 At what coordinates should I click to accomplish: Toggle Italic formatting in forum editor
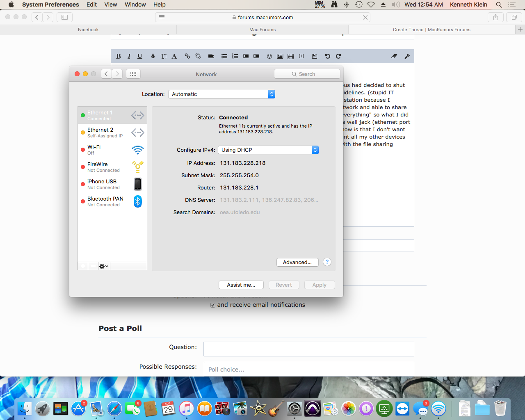129,56
